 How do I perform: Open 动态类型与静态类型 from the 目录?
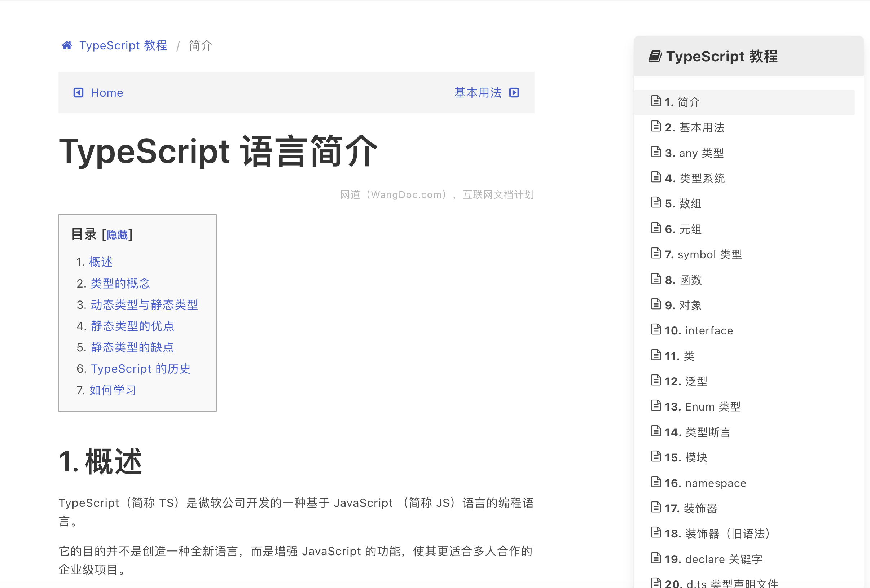tap(144, 305)
